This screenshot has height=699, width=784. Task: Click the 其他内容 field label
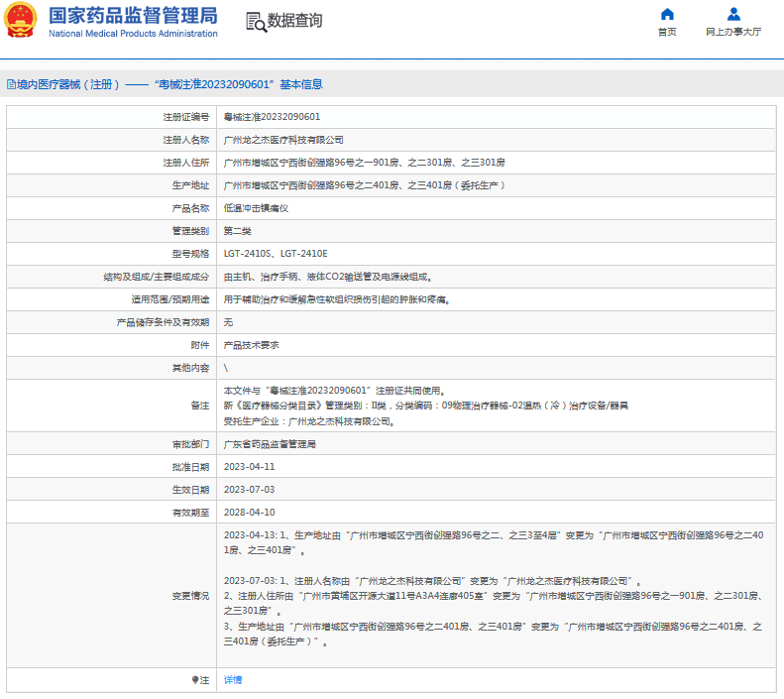point(190,368)
